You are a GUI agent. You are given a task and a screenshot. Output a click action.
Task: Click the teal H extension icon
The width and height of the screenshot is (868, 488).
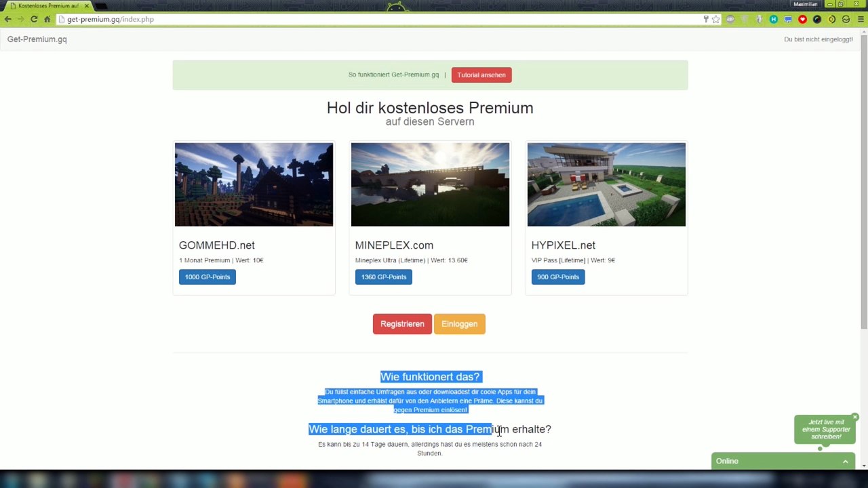coord(774,19)
